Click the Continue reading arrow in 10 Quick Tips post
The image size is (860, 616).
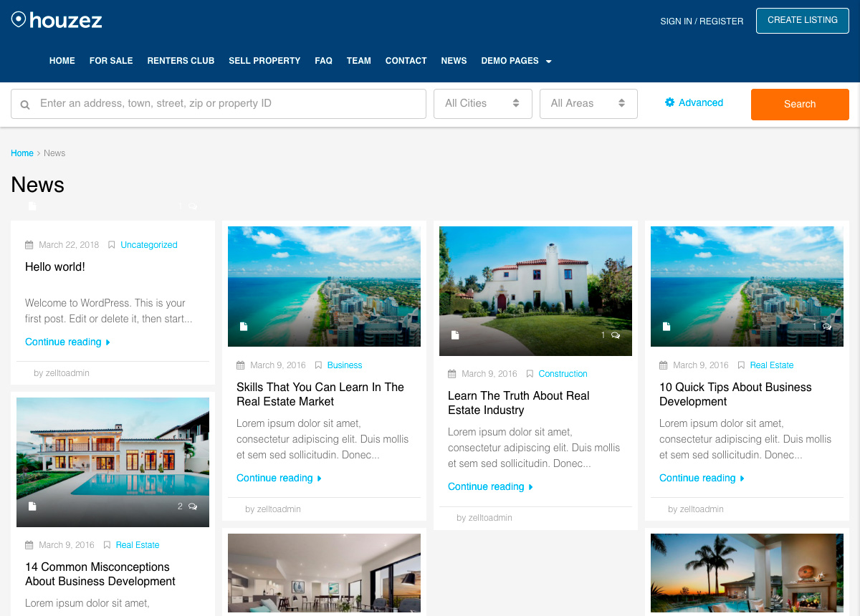pyautogui.click(x=742, y=478)
